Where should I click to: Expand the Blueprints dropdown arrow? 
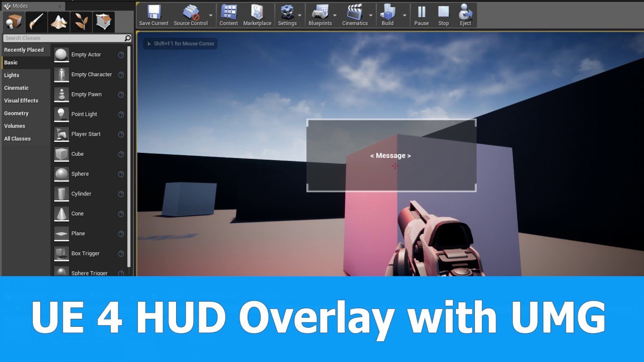(x=335, y=16)
